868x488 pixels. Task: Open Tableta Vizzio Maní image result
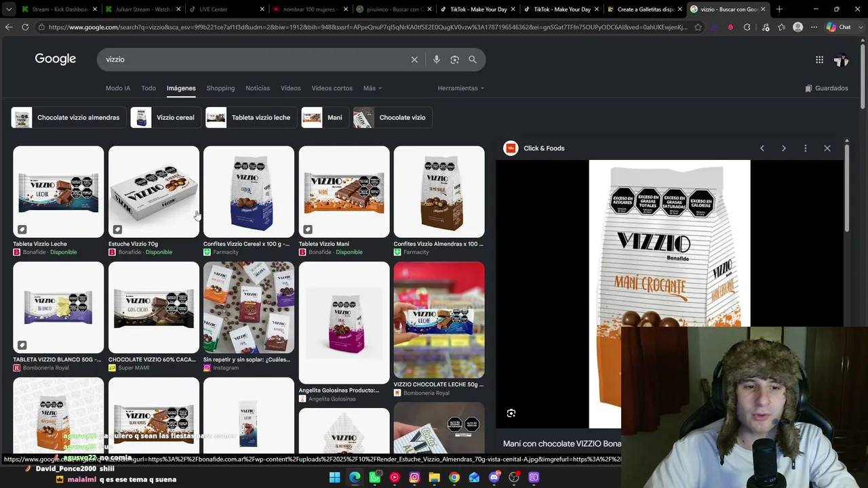[344, 192]
